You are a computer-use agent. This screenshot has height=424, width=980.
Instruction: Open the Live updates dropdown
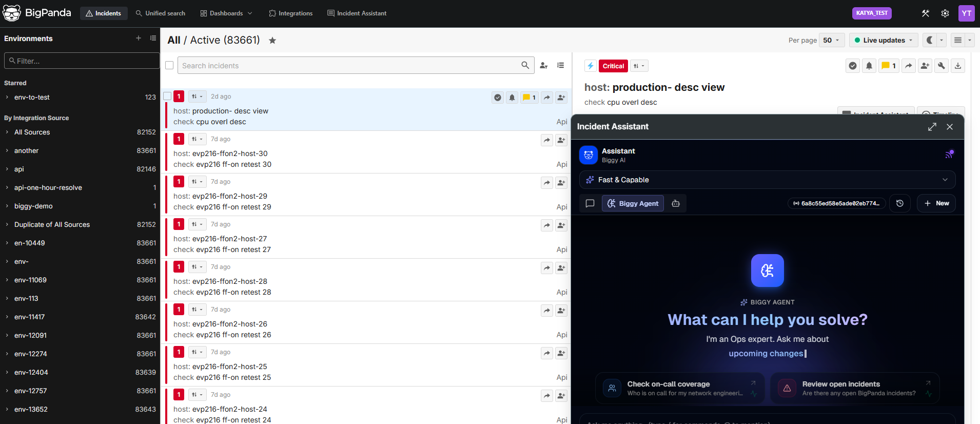point(884,40)
